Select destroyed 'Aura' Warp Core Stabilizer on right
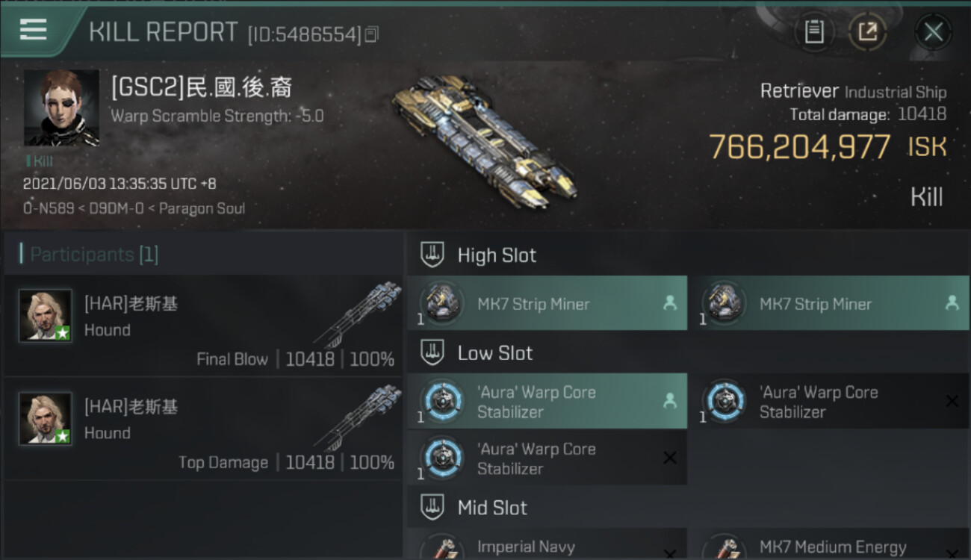The width and height of the screenshot is (971, 560). coord(829,402)
